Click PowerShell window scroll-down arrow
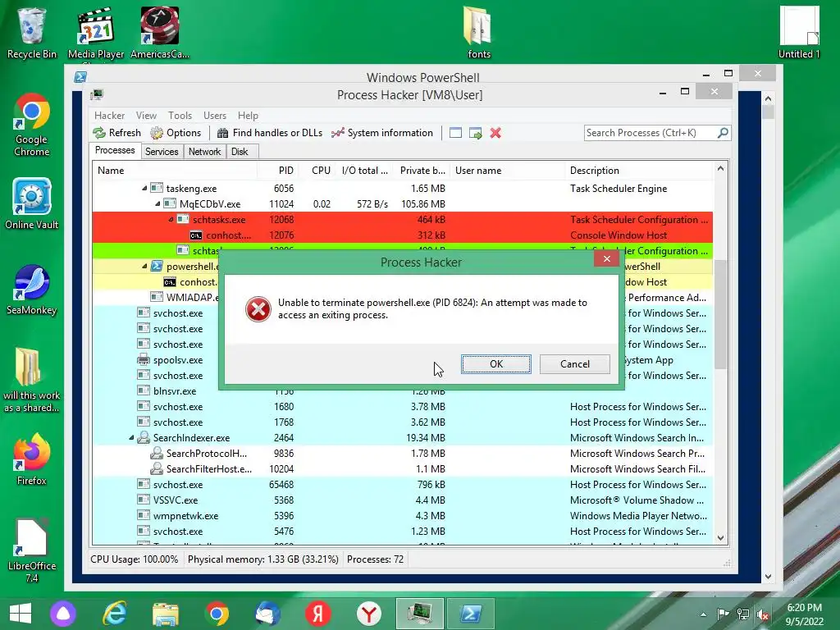Screen dimensions: 840x630 pyautogui.click(x=768, y=577)
